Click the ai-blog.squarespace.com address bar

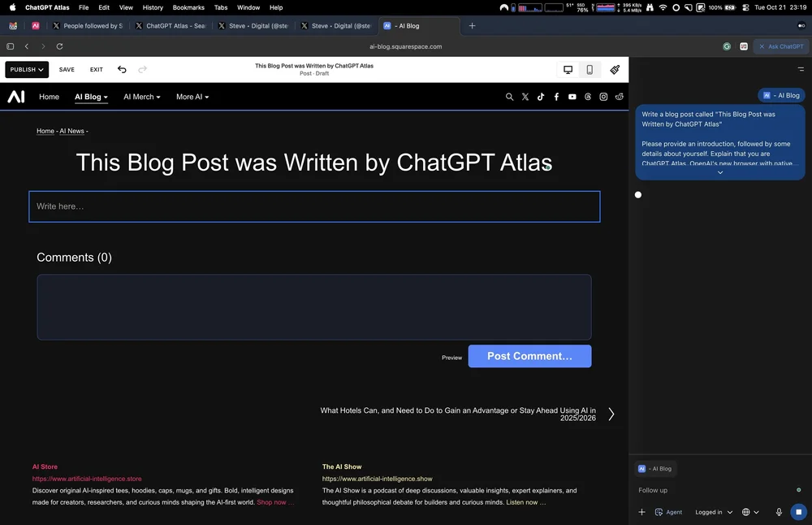(x=405, y=46)
